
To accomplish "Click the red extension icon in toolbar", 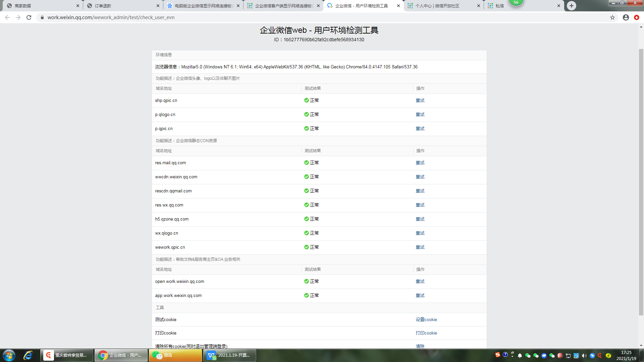I will (637, 17).
